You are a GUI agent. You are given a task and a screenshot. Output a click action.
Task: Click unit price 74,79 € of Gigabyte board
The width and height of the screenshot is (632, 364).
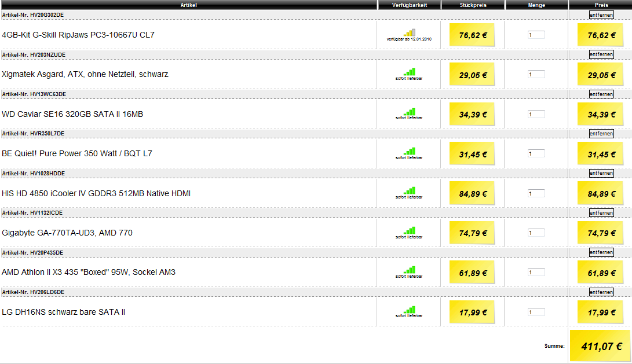tap(472, 234)
